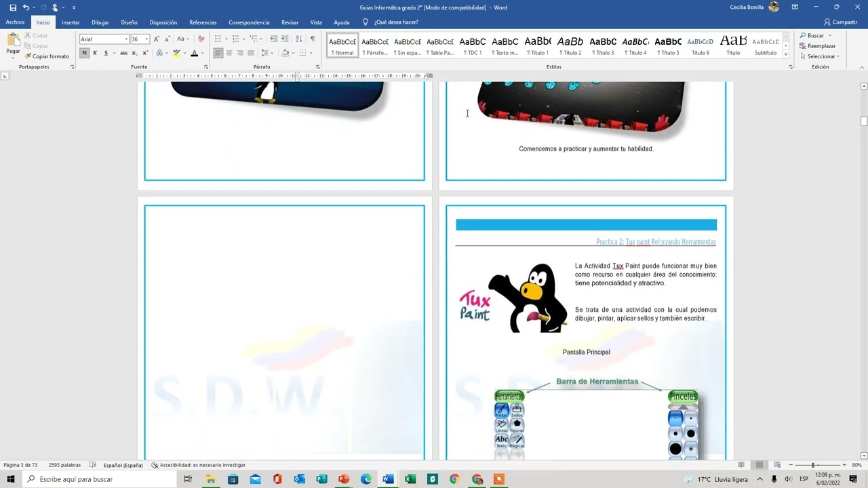Click the Compartir button

tap(841, 22)
